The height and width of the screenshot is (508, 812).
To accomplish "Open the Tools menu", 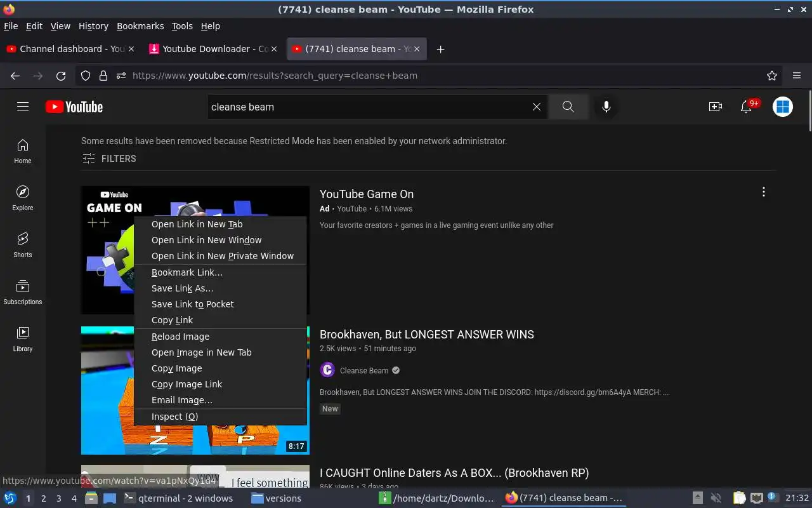I will tap(182, 26).
